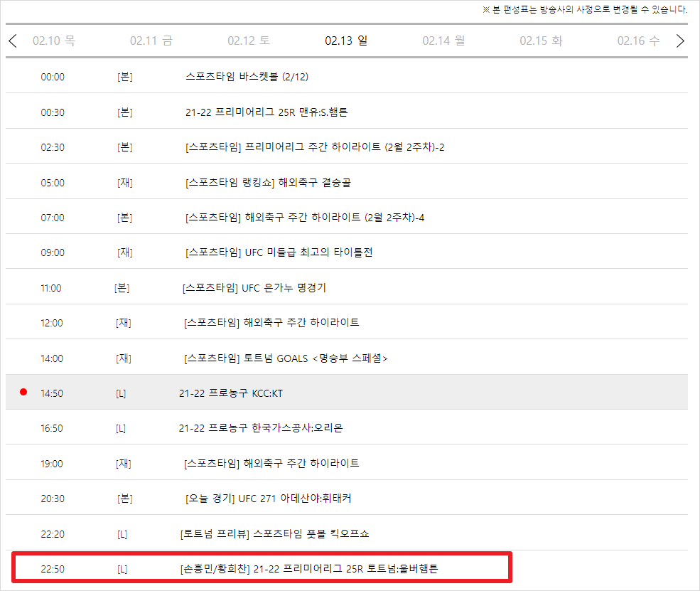700x591 pixels.
Task: Click 21-22 프로농구 한국가스공사:오리온 program
Action: [x=261, y=428]
